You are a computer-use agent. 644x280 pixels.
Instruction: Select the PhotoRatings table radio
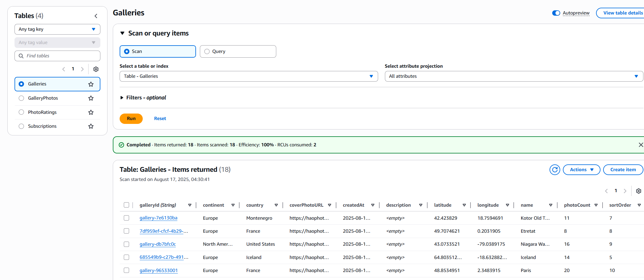coord(21,112)
